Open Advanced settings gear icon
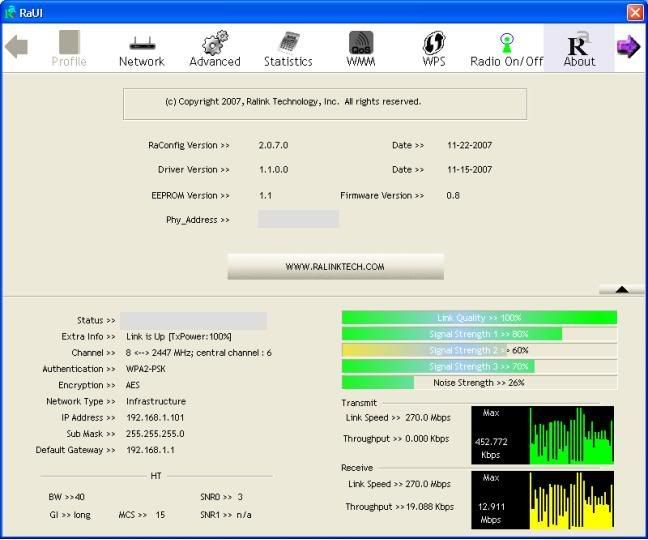648x540 pixels. coord(215,47)
